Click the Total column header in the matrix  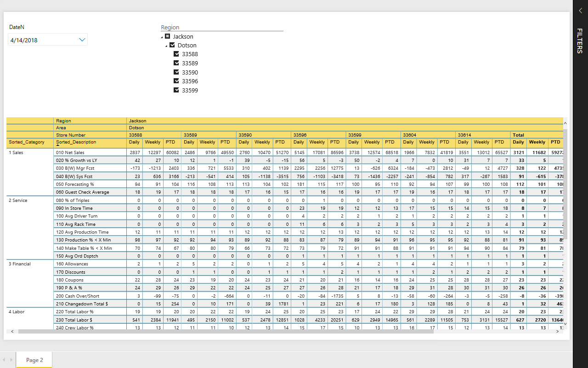coord(519,135)
